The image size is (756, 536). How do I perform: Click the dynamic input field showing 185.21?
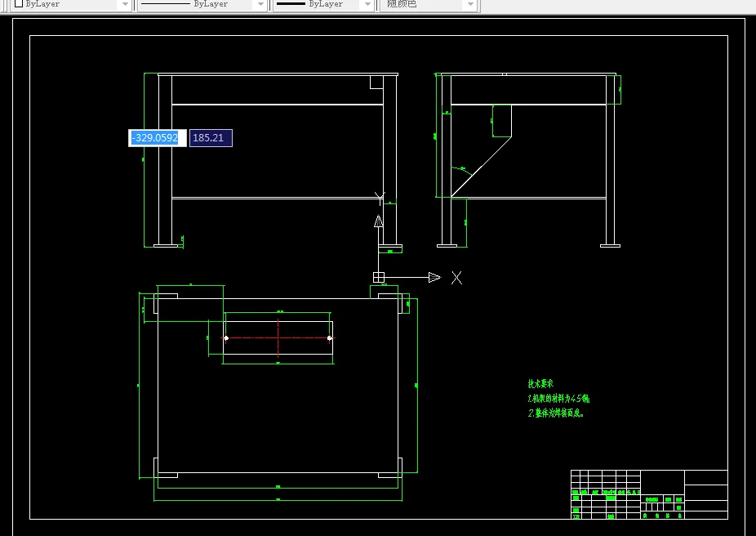211,138
